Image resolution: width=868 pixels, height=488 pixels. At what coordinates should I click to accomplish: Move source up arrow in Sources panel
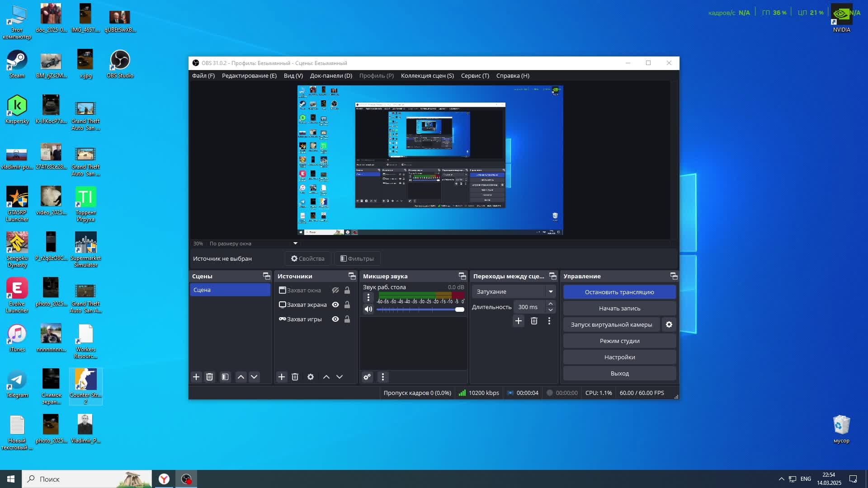click(x=326, y=377)
